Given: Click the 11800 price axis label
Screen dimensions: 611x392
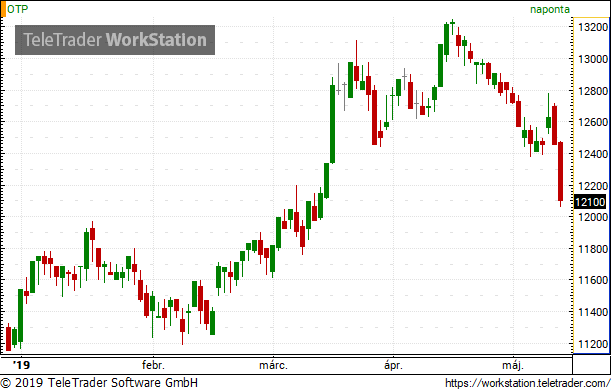Looking at the screenshot, I should pos(593,249).
